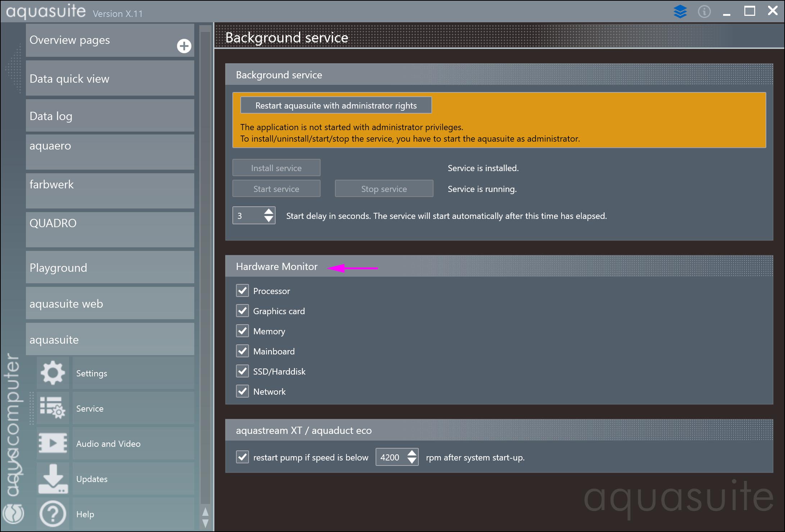Click Restart aquasuite with administrator rights
The width and height of the screenshot is (785, 532).
pyautogui.click(x=336, y=105)
